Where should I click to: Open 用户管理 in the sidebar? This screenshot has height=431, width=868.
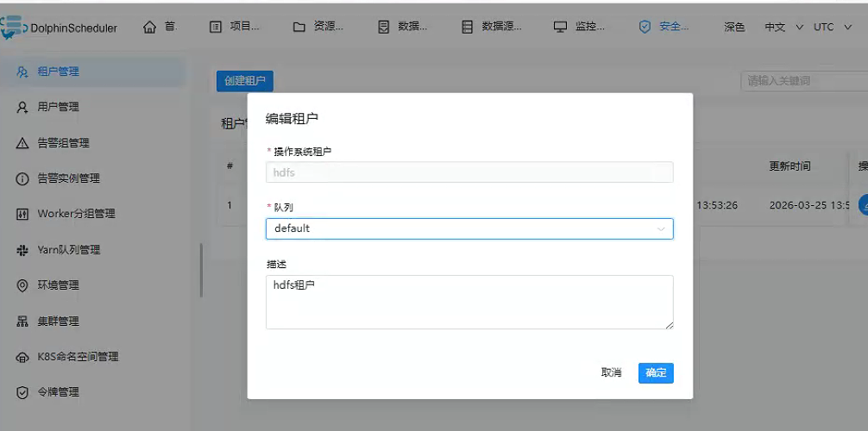tap(58, 107)
